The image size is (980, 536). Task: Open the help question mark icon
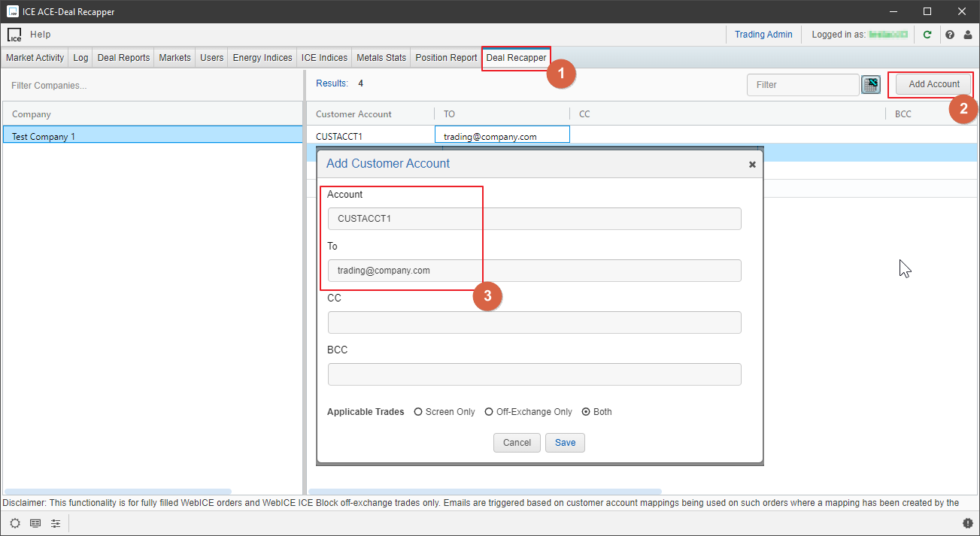point(950,35)
